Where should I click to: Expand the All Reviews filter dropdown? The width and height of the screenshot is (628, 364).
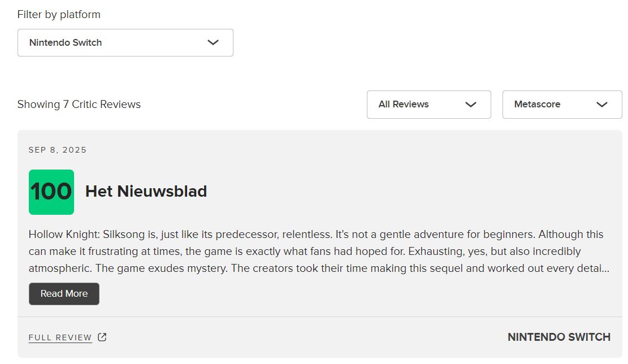pos(429,105)
